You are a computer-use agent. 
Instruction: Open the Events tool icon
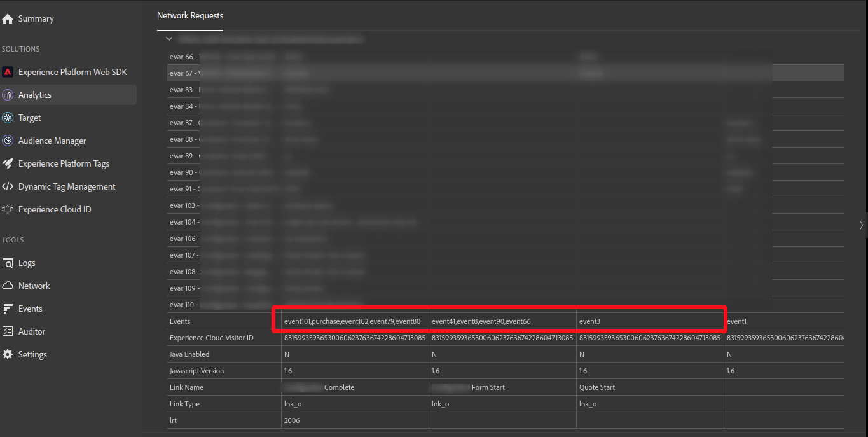click(8, 308)
